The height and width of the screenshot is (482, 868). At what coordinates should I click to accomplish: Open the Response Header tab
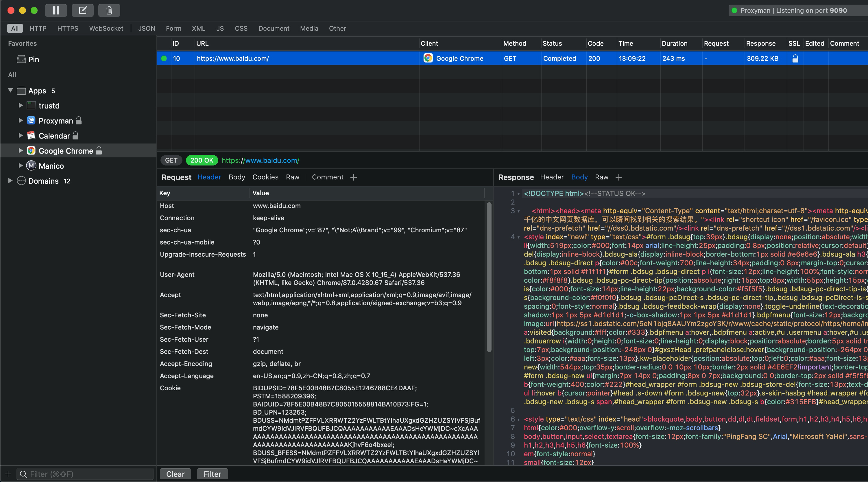(x=552, y=177)
